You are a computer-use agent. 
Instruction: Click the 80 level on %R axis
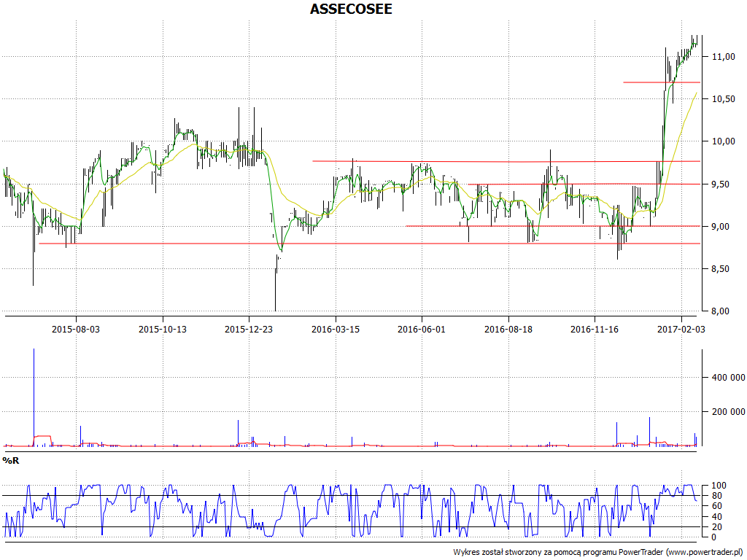tap(719, 496)
